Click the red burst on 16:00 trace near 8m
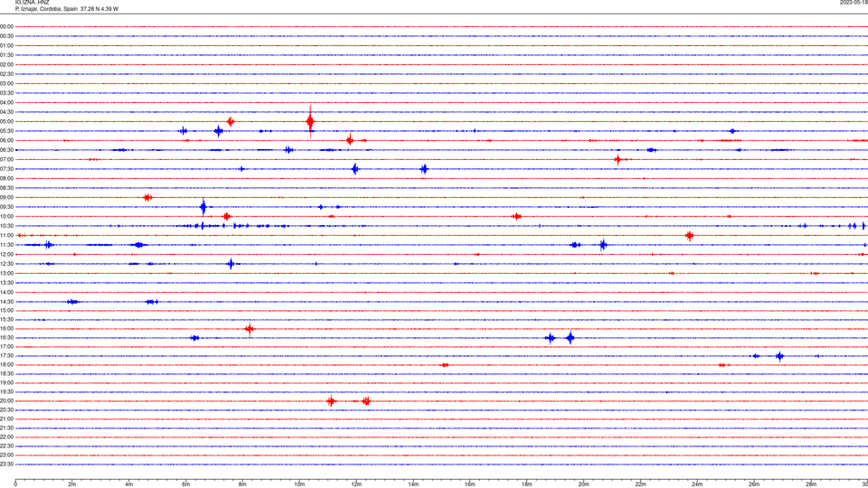 point(250,329)
